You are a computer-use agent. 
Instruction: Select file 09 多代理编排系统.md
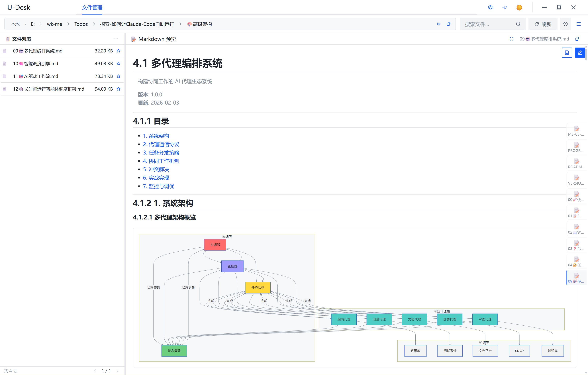tap(62, 51)
